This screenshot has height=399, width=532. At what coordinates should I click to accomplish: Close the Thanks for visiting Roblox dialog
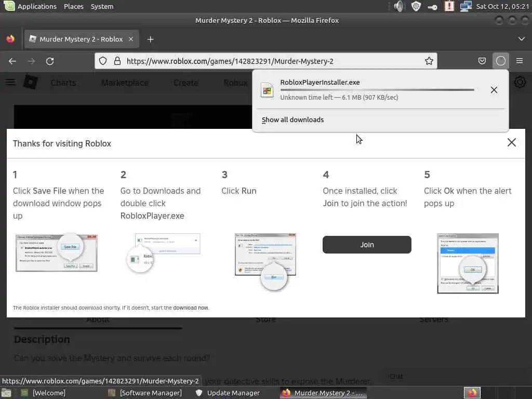tap(511, 142)
